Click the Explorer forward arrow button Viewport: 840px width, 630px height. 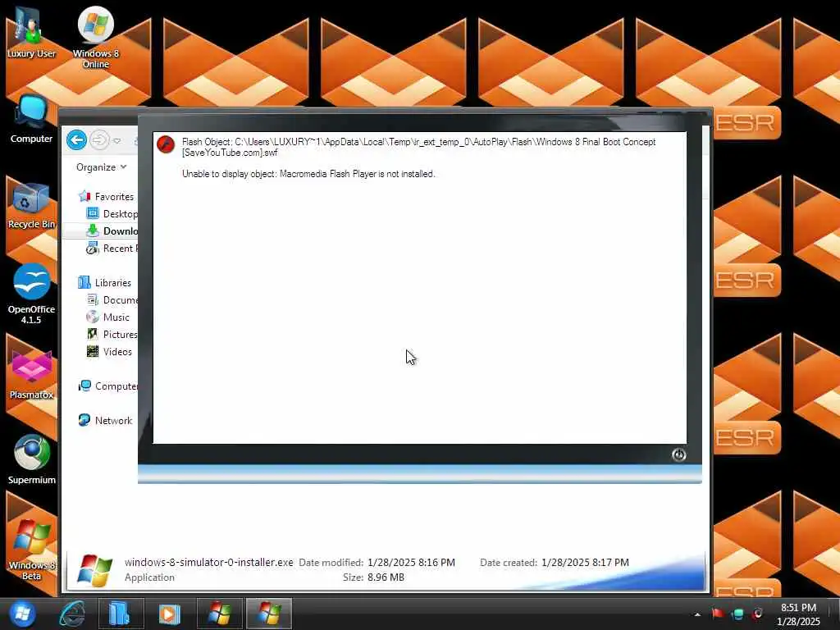99,140
